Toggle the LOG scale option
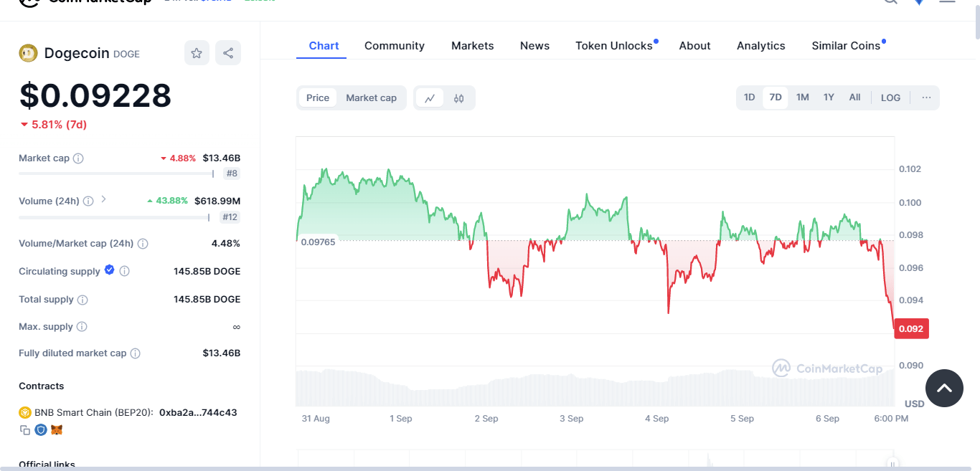The height and width of the screenshot is (471, 980). pyautogui.click(x=890, y=97)
